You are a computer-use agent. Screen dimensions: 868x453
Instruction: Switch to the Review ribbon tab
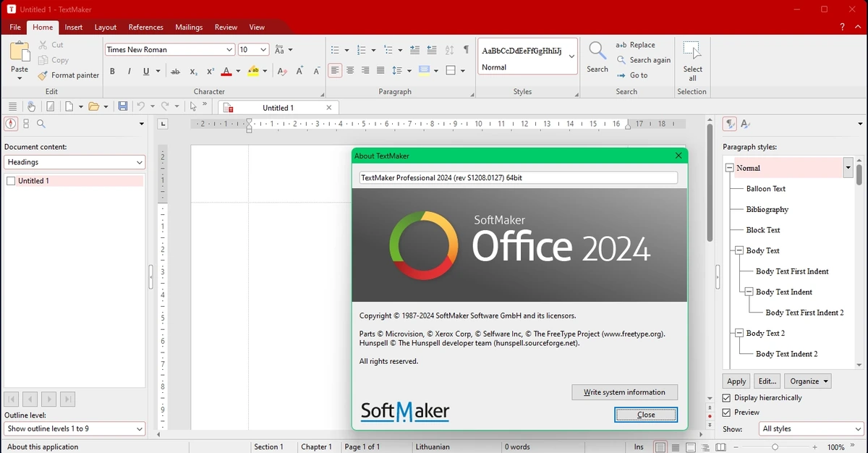point(226,27)
